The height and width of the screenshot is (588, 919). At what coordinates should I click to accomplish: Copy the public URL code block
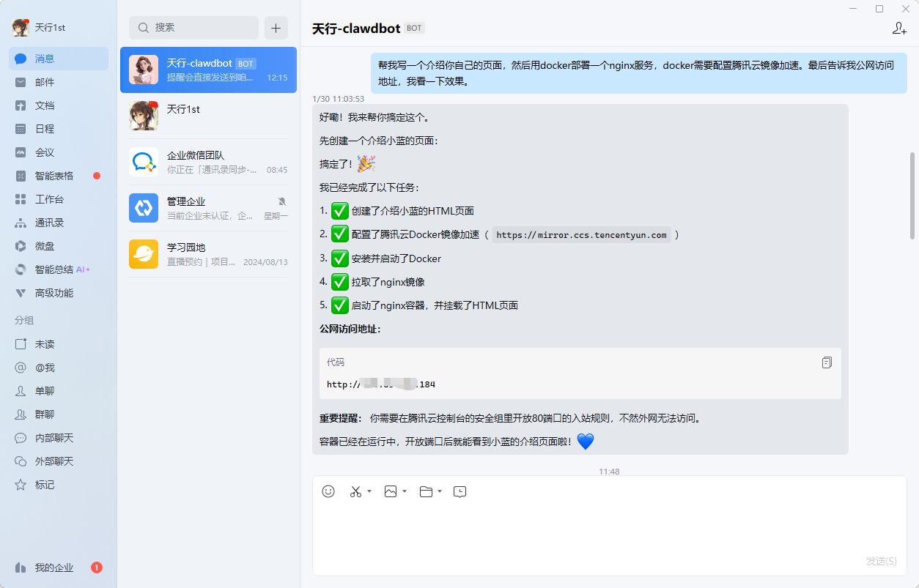(827, 362)
